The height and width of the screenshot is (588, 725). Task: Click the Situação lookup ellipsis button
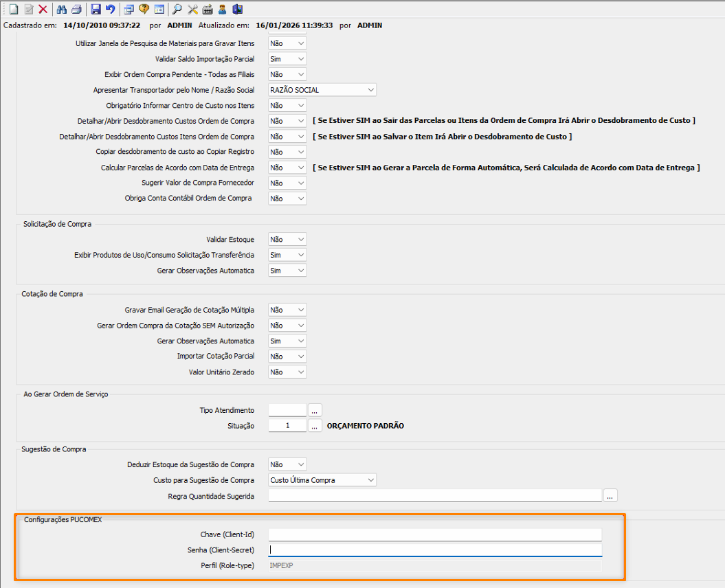[x=315, y=426]
